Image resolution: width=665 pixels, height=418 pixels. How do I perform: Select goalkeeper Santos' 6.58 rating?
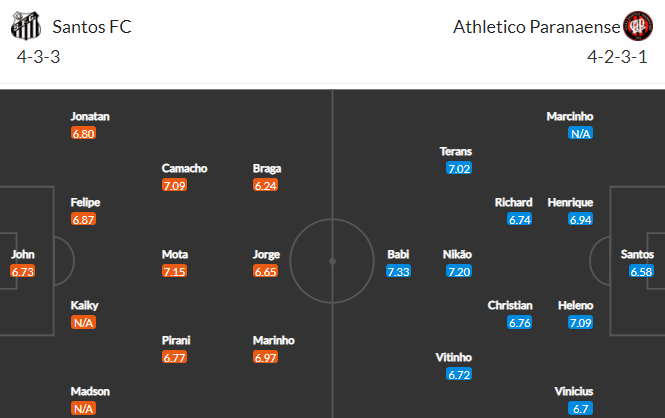(641, 271)
